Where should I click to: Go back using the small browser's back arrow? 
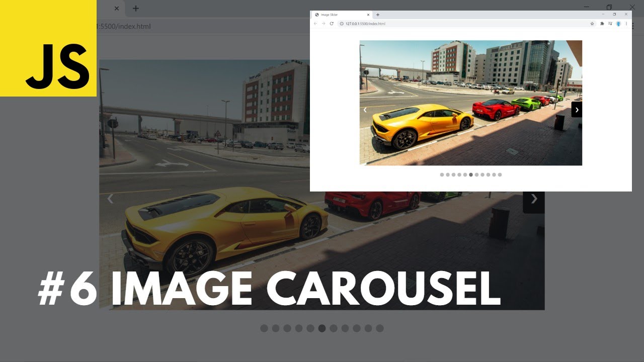point(315,24)
